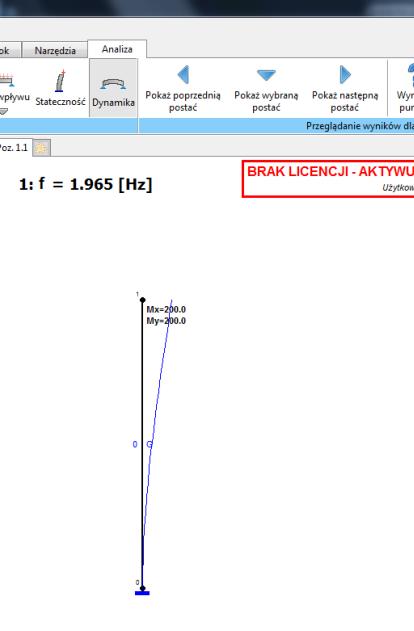Screen dimensions: 414x631
Task: Select top node 1 of the column
Action: (x=142, y=300)
